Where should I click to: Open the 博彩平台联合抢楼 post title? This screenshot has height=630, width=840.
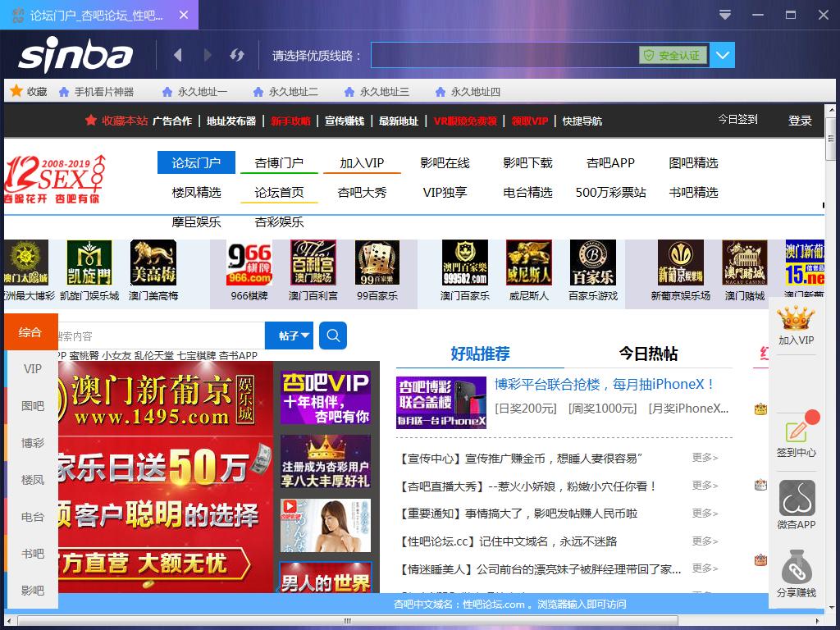coord(605,385)
